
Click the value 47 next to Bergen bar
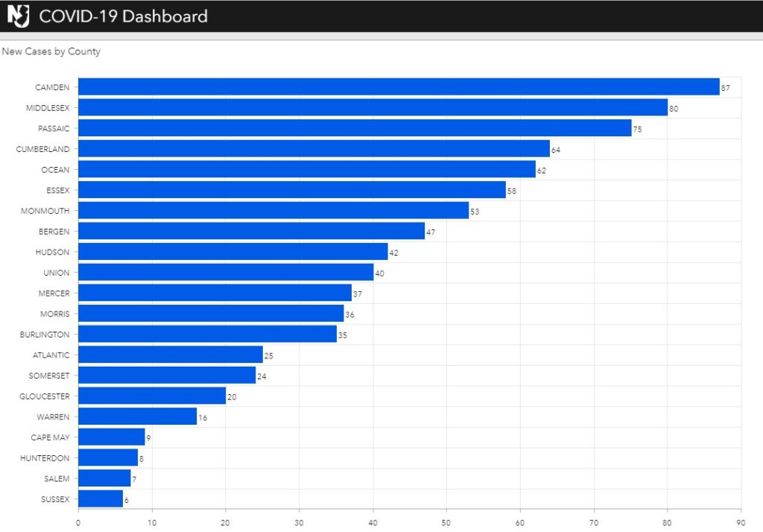tap(431, 232)
